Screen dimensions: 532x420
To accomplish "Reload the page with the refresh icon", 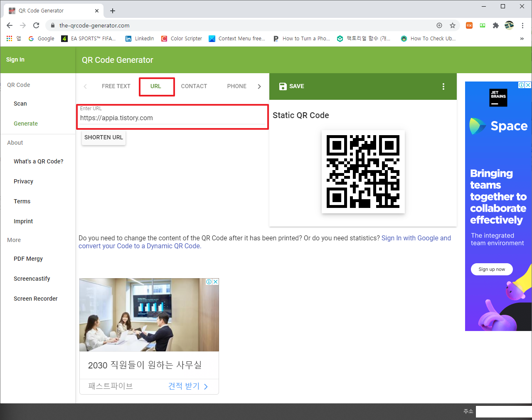I will (36, 25).
